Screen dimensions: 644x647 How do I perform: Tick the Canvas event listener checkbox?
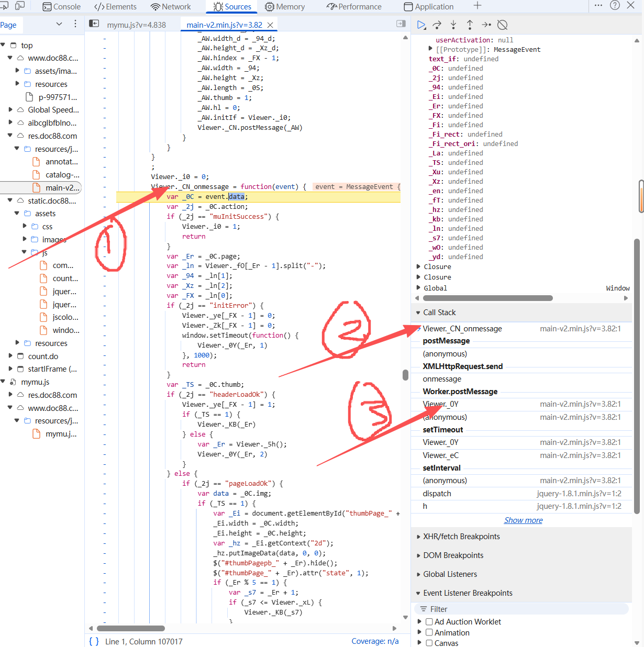point(429,643)
